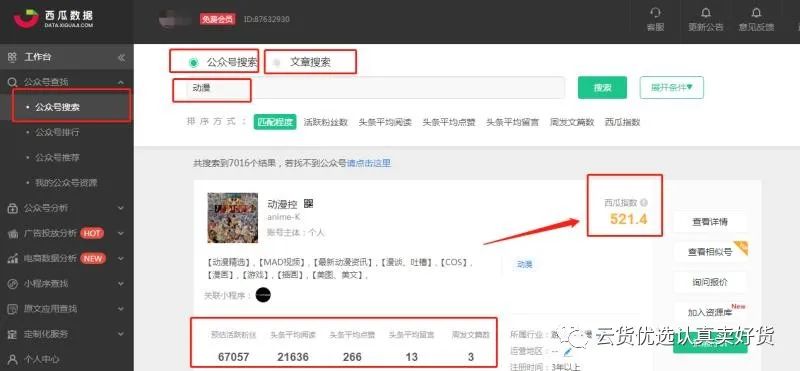Open 客服 headset icon in top bar

pos(656,12)
